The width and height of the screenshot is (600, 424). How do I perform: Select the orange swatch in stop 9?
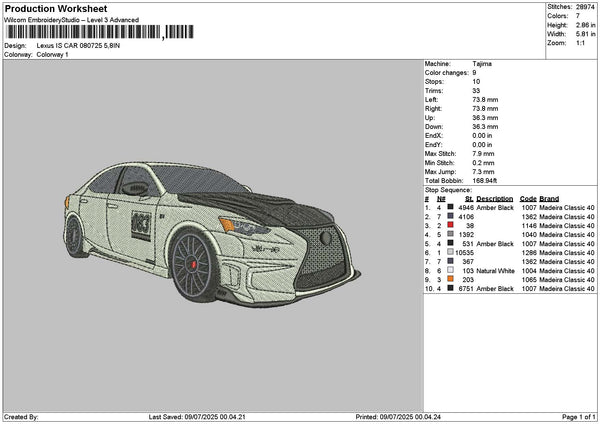[x=451, y=280]
